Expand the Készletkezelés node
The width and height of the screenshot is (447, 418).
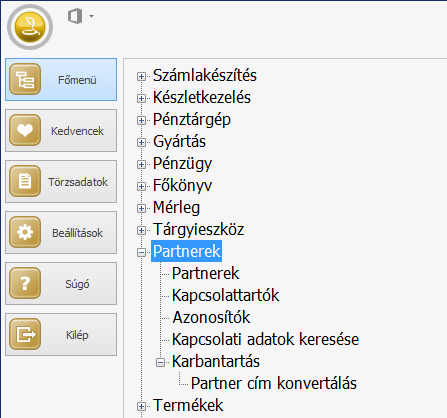141,98
